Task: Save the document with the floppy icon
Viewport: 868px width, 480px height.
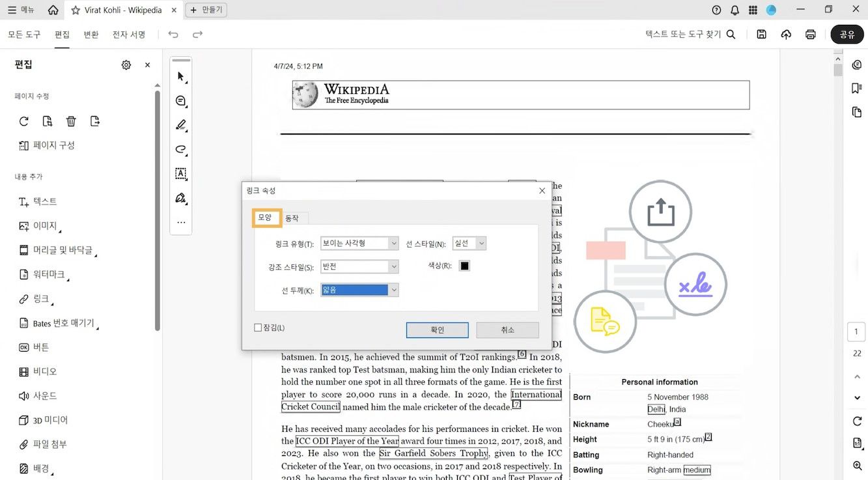Action: [761, 35]
